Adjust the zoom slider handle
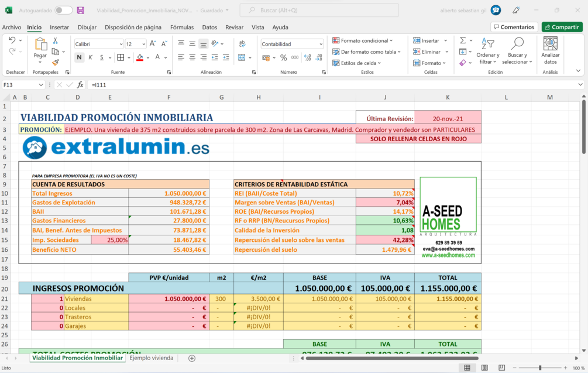 [540, 368]
